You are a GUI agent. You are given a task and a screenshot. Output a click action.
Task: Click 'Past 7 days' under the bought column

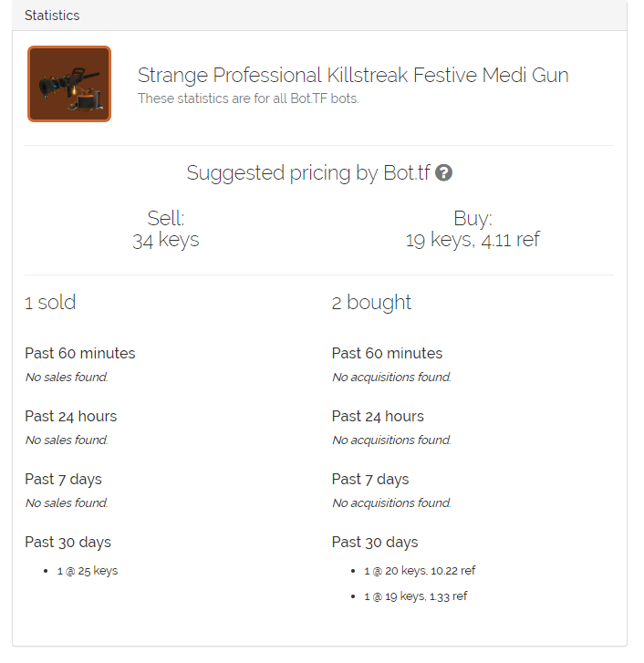(370, 479)
